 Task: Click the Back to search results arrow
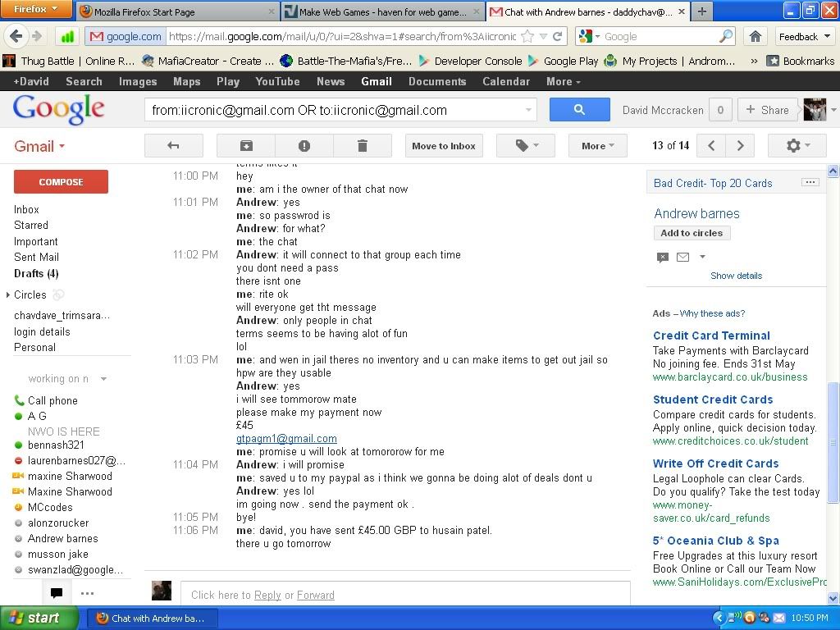[173, 146]
